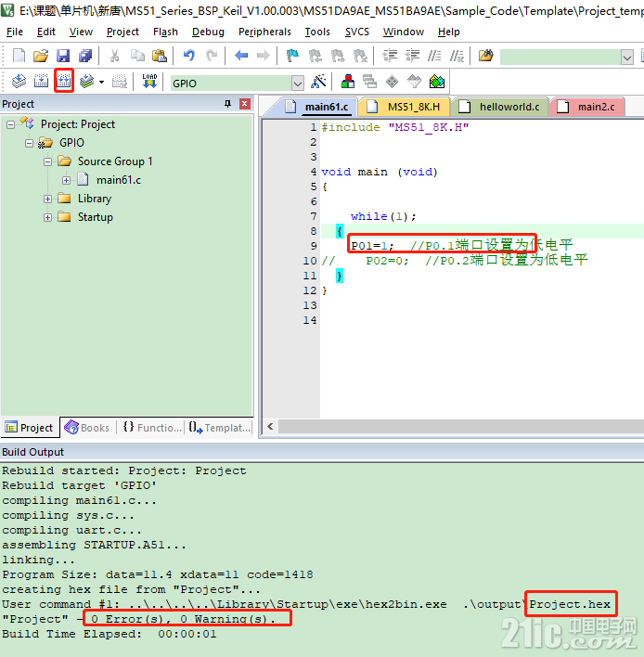Open the Window menu
This screenshot has height=657, width=644.
[404, 32]
